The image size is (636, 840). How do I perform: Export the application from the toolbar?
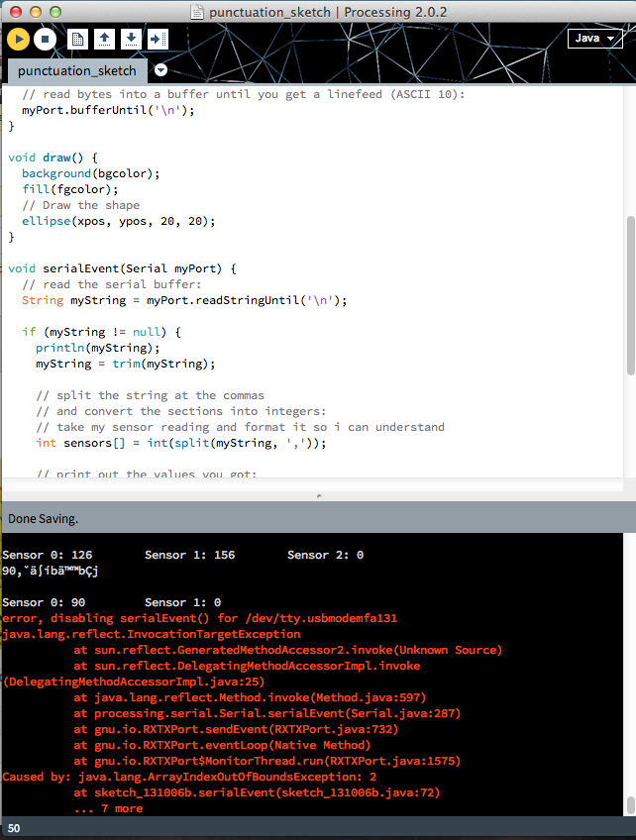coord(158,40)
